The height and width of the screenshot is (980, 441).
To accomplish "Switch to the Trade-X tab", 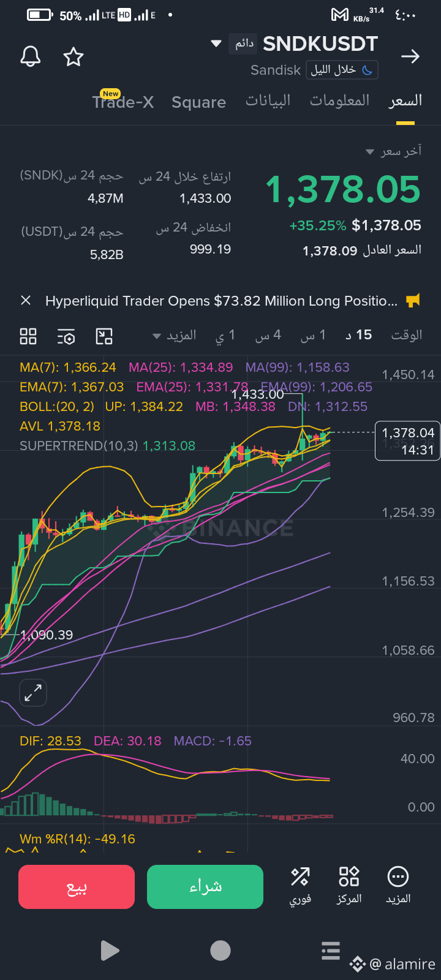I will click(123, 102).
